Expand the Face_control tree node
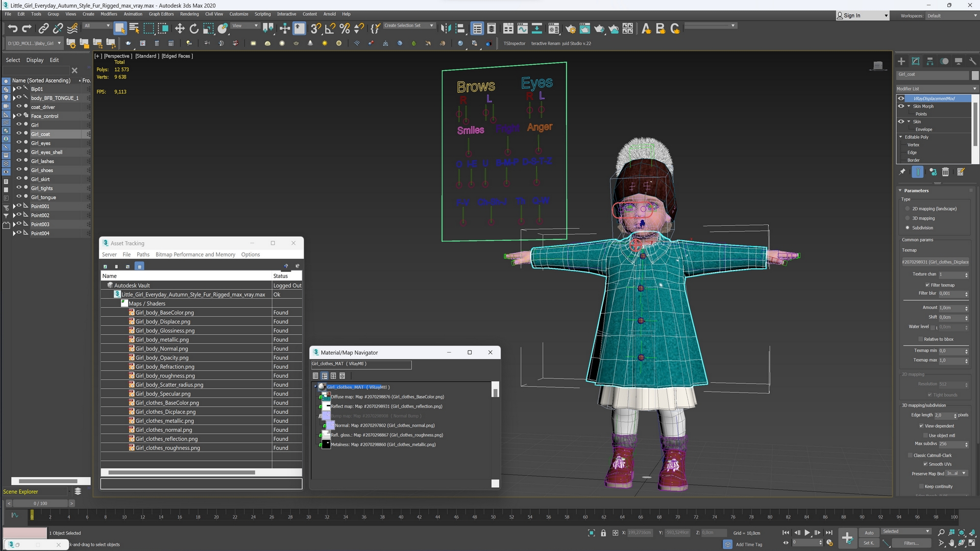Screen dimensions: 980x551 point(14,116)
